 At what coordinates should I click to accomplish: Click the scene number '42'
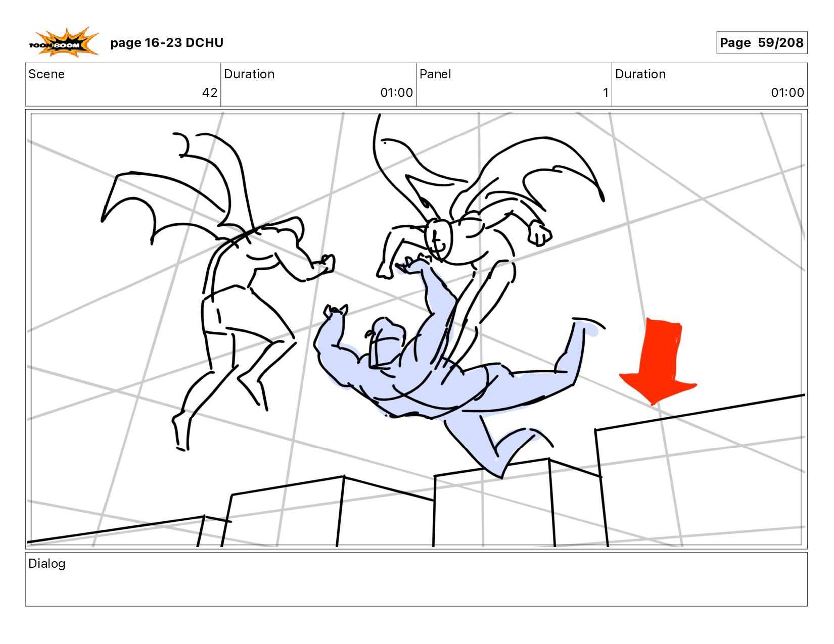(210, 92)
